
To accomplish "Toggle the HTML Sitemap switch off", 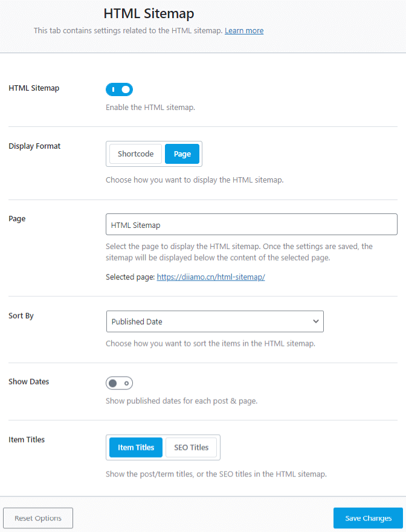I will click(119, 89).
